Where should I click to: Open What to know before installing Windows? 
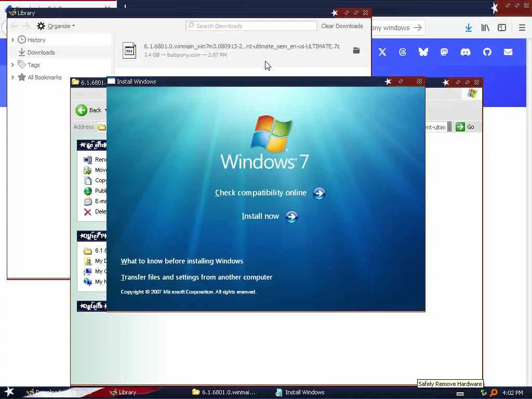[x=182, y=261]
